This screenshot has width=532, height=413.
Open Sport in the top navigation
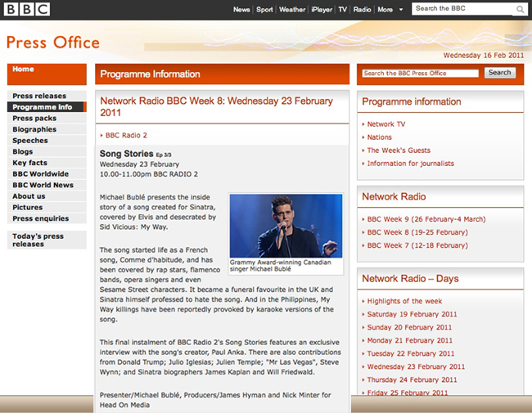264,10
